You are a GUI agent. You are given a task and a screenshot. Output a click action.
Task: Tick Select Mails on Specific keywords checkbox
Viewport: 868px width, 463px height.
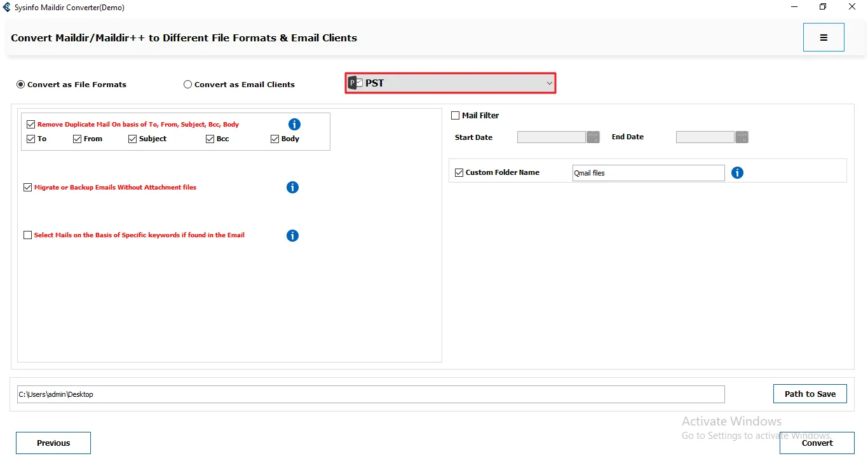coord(27,235)
